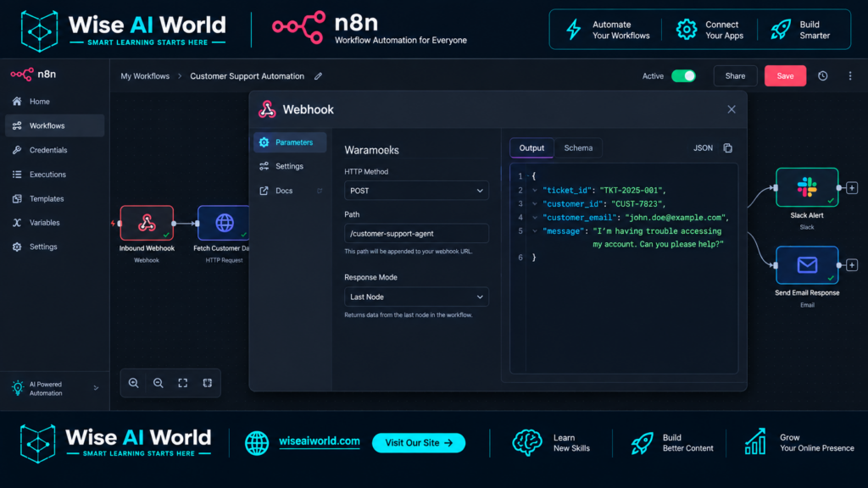The image size is (868, 488).
Task: Zoom in on the canvas
Action: click(x=133, y=383)
